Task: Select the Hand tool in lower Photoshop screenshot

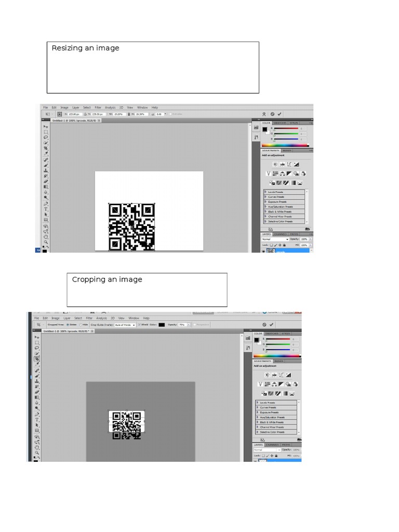Action: pyautogui.click(x=37, y=447)
